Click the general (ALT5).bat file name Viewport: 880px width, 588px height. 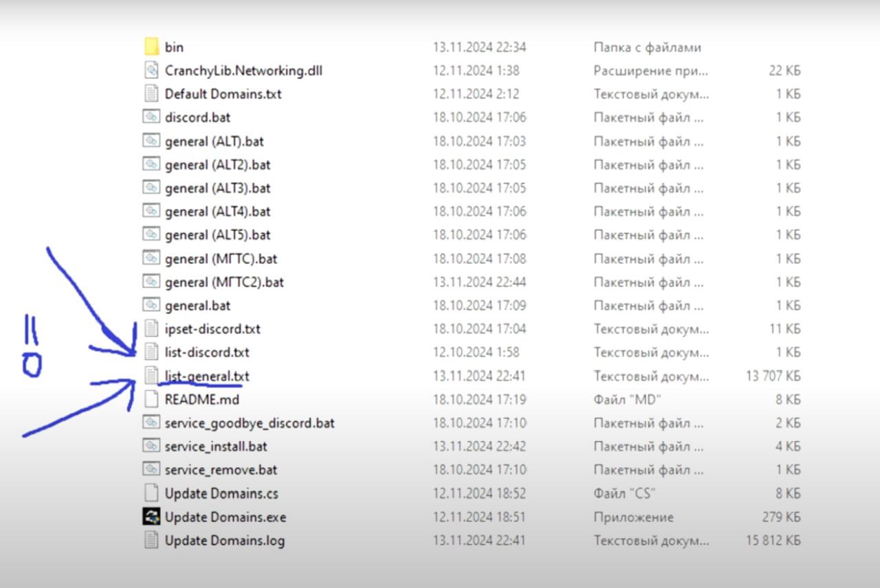coord(218,235)
